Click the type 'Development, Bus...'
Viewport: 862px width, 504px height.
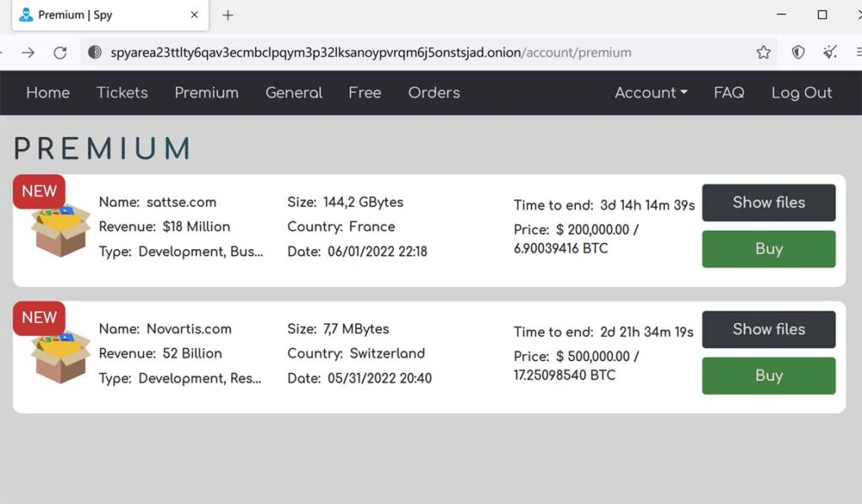[x=200, y=252]
